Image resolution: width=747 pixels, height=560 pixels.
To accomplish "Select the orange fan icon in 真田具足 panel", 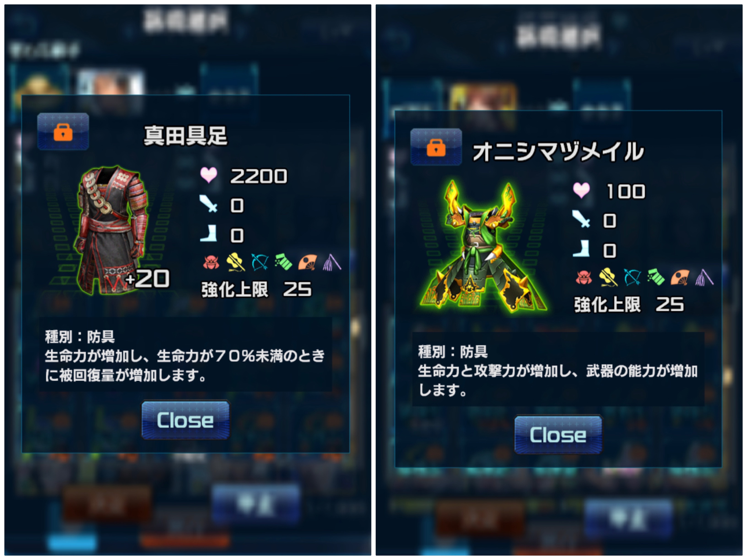I will pos(307,262).
